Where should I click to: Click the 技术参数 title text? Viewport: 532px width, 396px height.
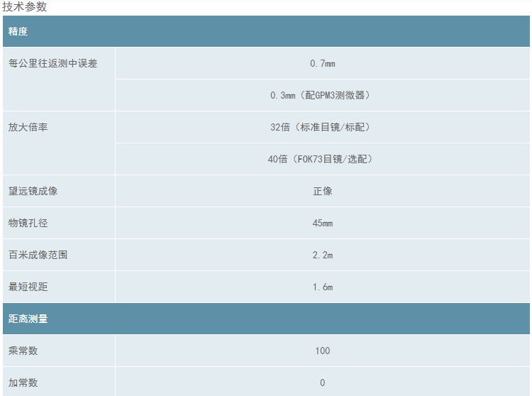pos(25,7)
